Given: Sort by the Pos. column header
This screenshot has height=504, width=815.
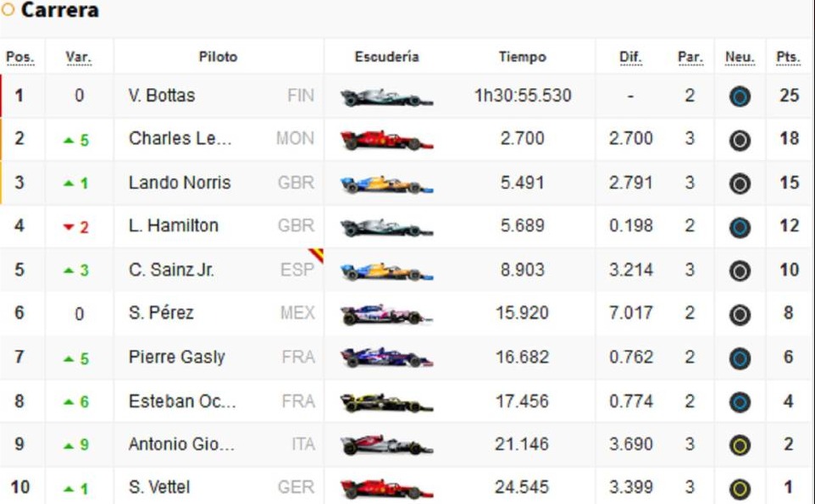Looking at the screenshot, I should pos(19,58).
